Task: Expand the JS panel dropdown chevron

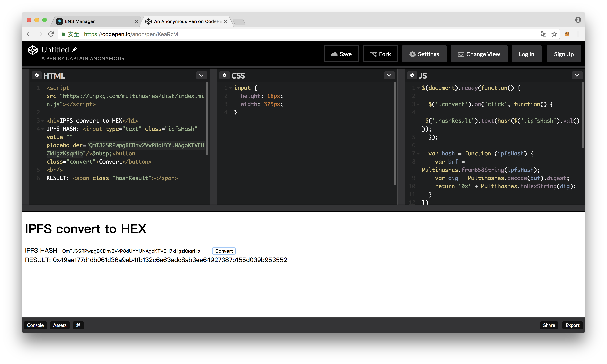Action: point(577,76)
